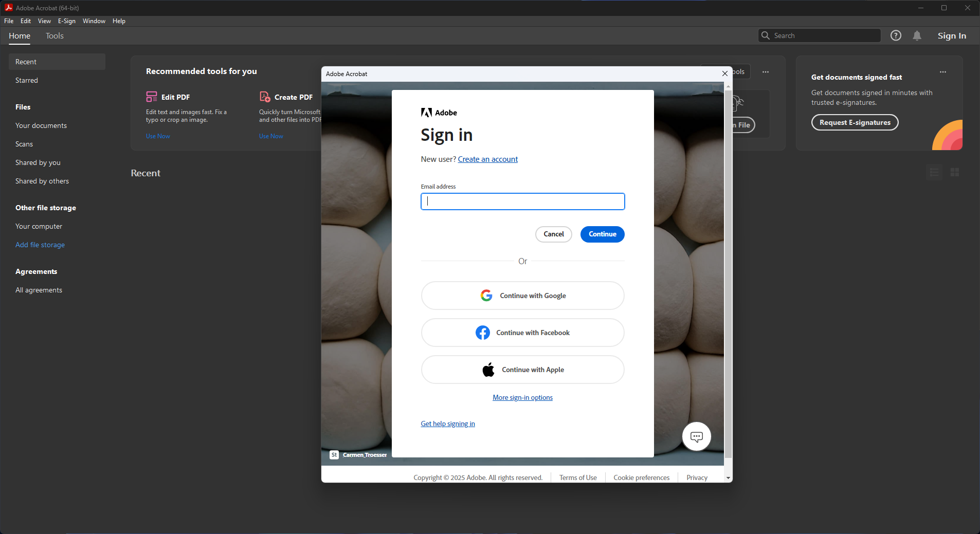Open the Window menu

pyautogui.click(x=94, y=21)
